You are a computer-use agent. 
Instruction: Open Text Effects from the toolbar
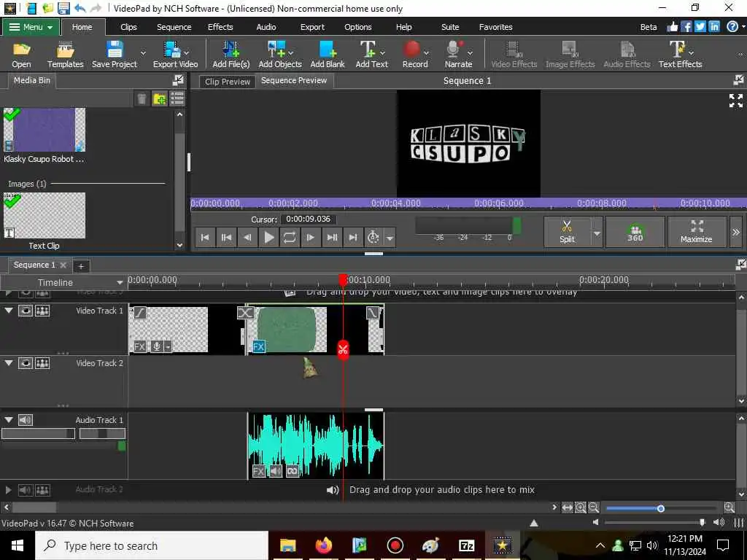[681, 54]
